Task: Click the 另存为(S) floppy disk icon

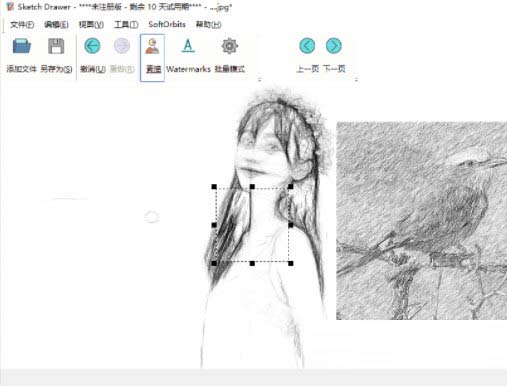Action: click(56, 46)
